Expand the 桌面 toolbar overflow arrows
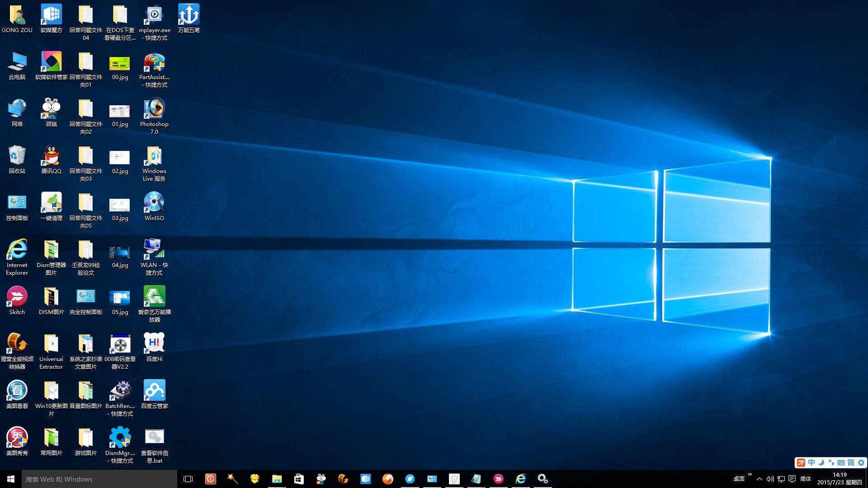The width and height of the screenshot is (868, 488). tap(750, 474)
